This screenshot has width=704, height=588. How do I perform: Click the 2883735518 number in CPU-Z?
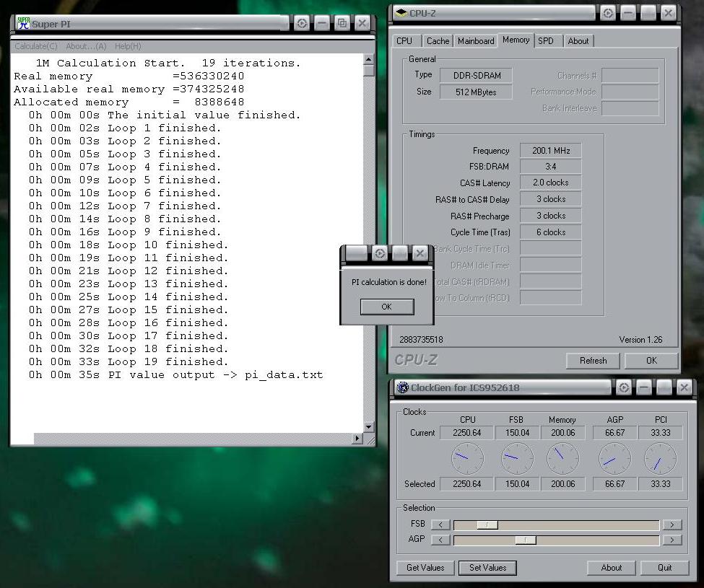tap(421, 340)
